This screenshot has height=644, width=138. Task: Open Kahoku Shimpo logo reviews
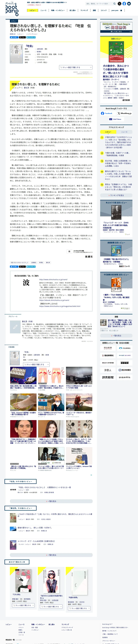pyautogui.click(x=125, y=348)
